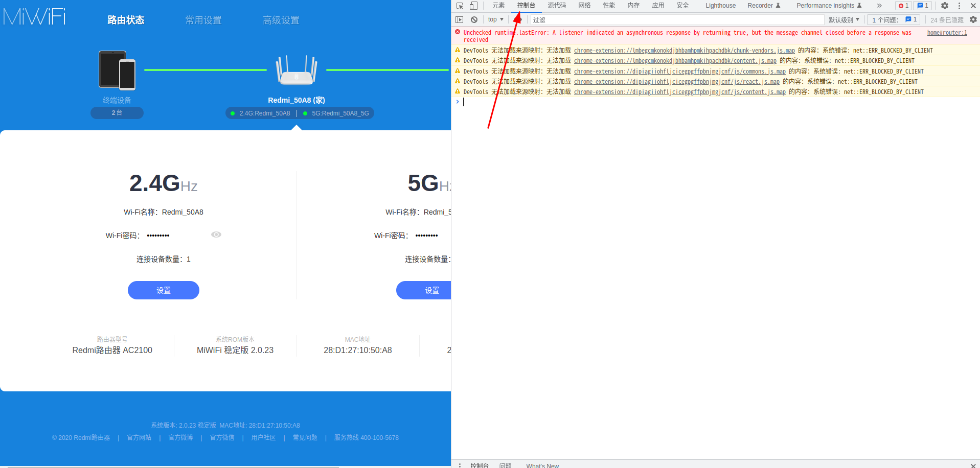
Task: Click the 2.4GHz 设置 button
Action: [x=164, y=290]
